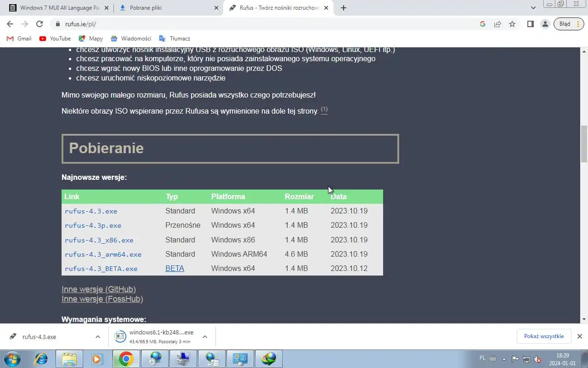Open the Gmail bookmark
Screen dimensions: 588x368
[x=19, y=39]
